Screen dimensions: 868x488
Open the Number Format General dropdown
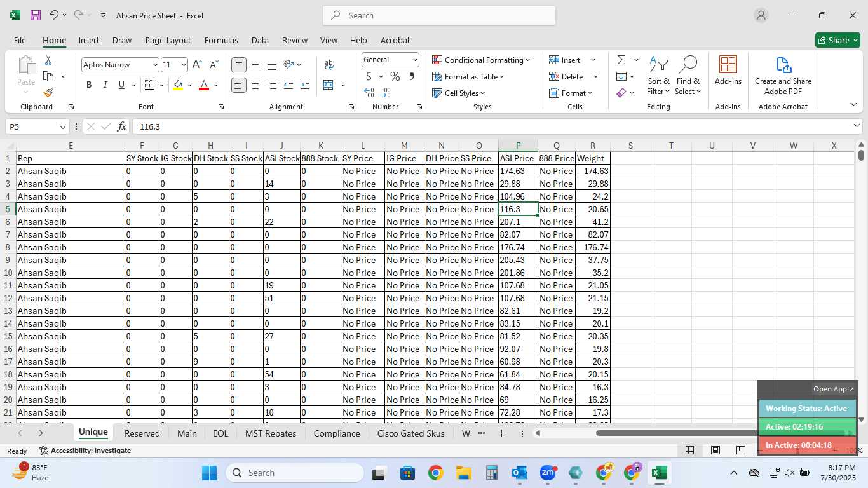[415, 60]
